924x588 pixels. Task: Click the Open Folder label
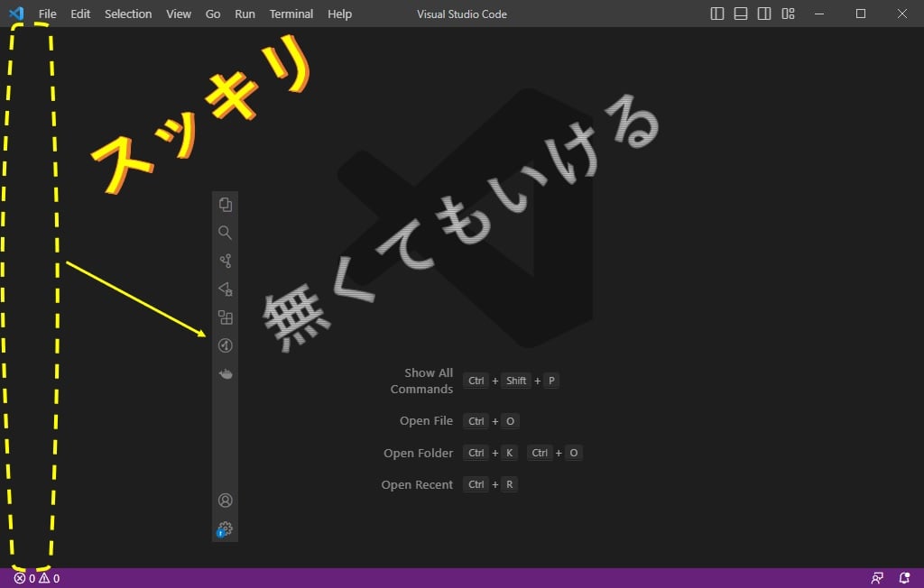click(419, 453)
